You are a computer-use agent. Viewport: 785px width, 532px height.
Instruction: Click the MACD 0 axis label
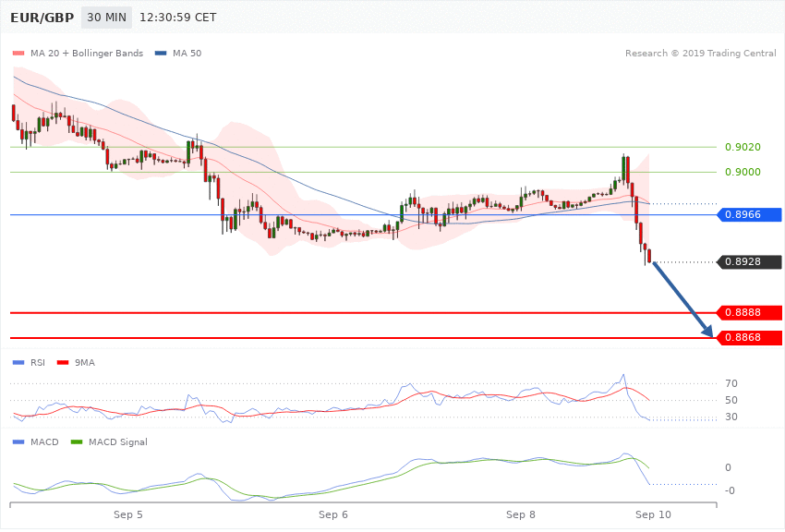(728, 467)
